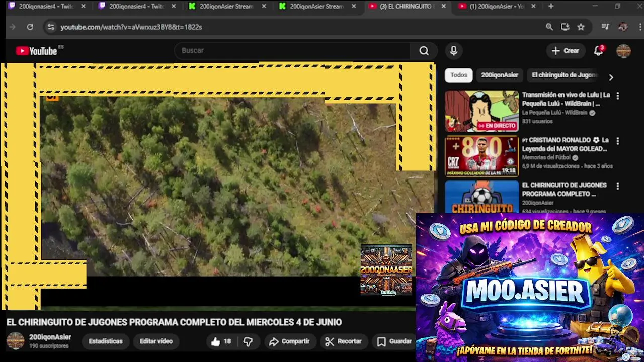Image resolution: width=644 pixels, height=362 pixels.
Task: Open El Chiringuito sidebar video thumbnail
Action: 481,197
